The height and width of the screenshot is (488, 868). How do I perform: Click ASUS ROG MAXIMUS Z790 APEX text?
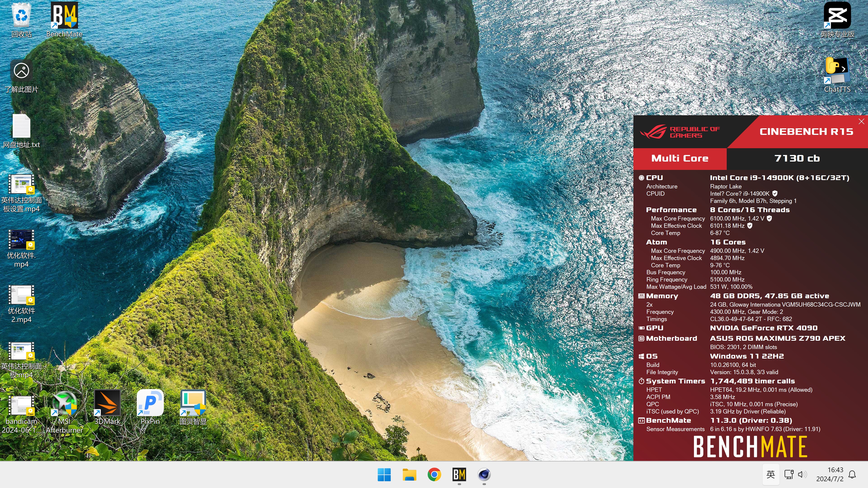pos(777,338)
